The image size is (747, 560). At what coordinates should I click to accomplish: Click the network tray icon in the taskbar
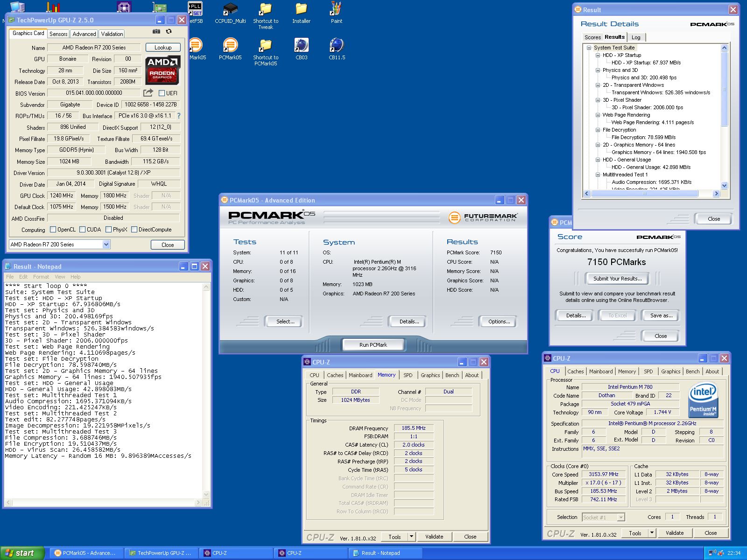(712, 553)
